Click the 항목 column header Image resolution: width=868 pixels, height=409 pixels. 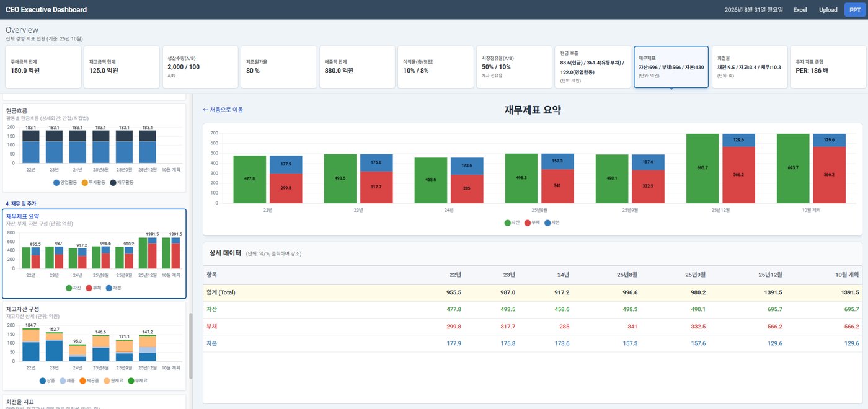pyautogui.click(x=212, y=275)
